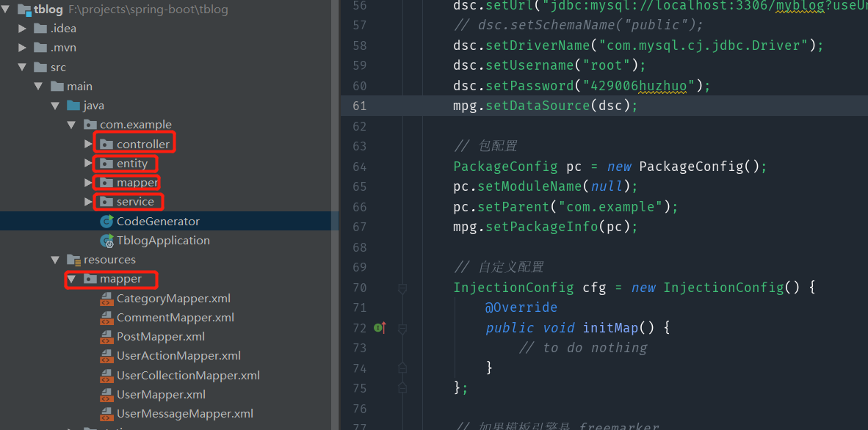The height and width of the screenshot is (430, 868).
Task: Collapse the mapper folder arrow under resources
Action: click(x=71, y=279)
